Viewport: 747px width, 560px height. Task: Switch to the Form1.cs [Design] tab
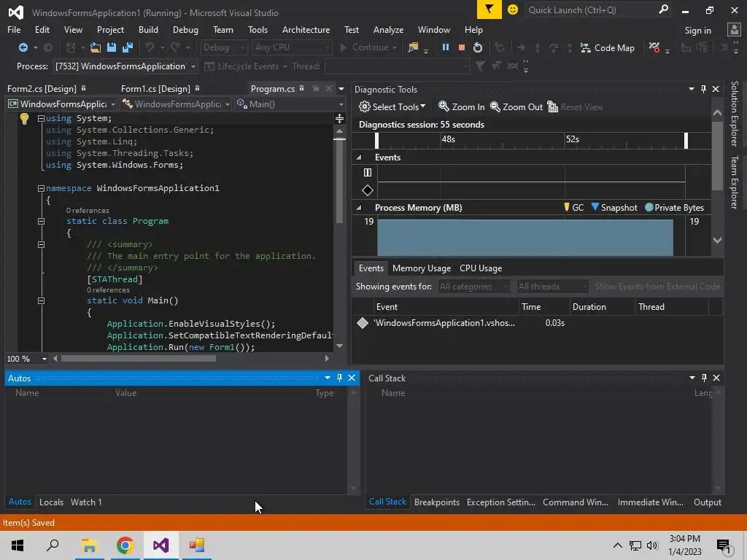point(155,88)
